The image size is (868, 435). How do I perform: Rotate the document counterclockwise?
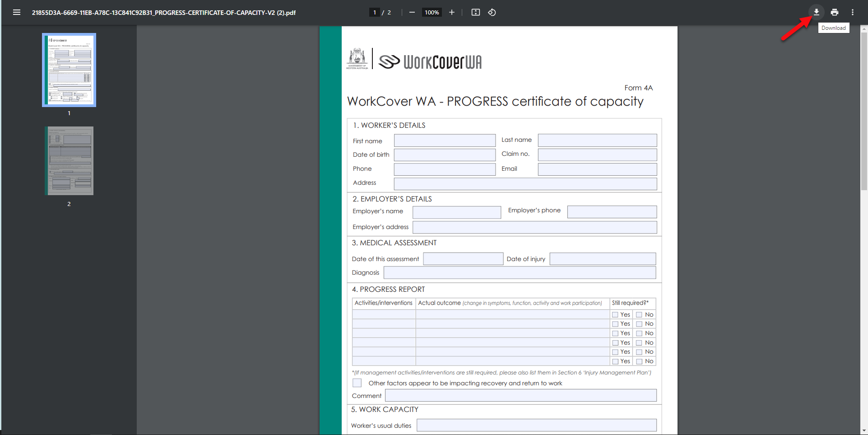492,12
